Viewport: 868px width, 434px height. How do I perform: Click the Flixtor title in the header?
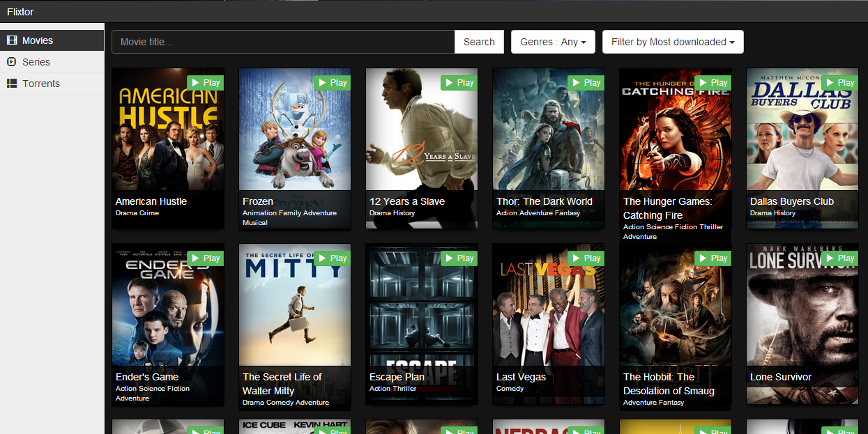pos(20,11)
